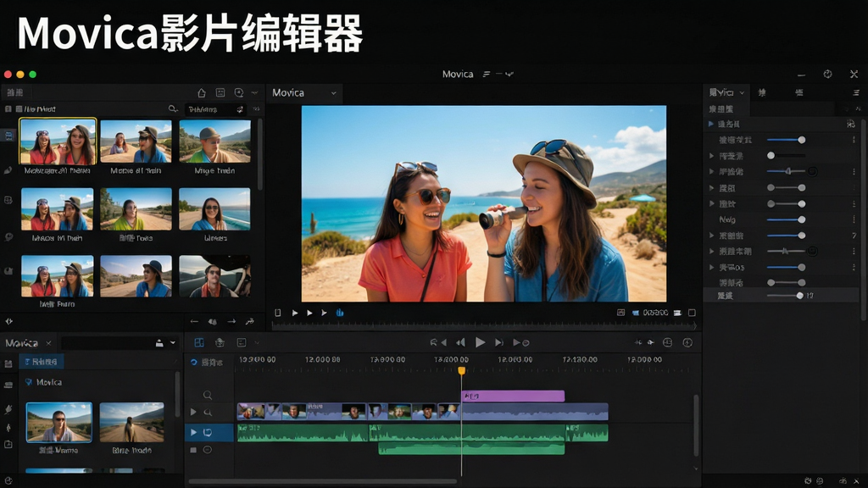
Task: Play the timeline with the large play button
Action: [x=480, y=342]
